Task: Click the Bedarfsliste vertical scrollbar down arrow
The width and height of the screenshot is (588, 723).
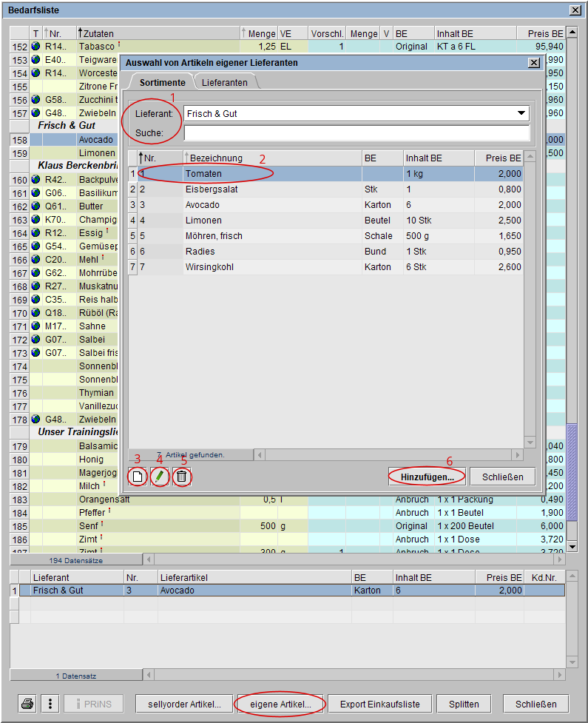Action: click(x=572, y=546)
